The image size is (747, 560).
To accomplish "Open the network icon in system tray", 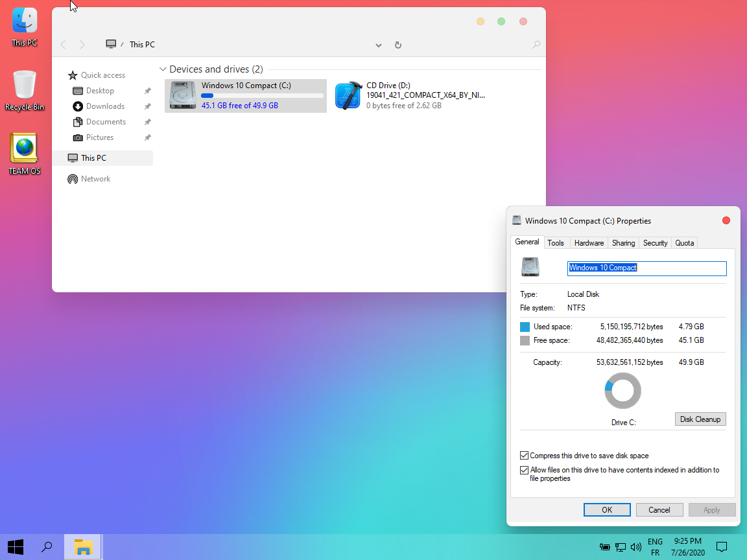I will [621, 547].
